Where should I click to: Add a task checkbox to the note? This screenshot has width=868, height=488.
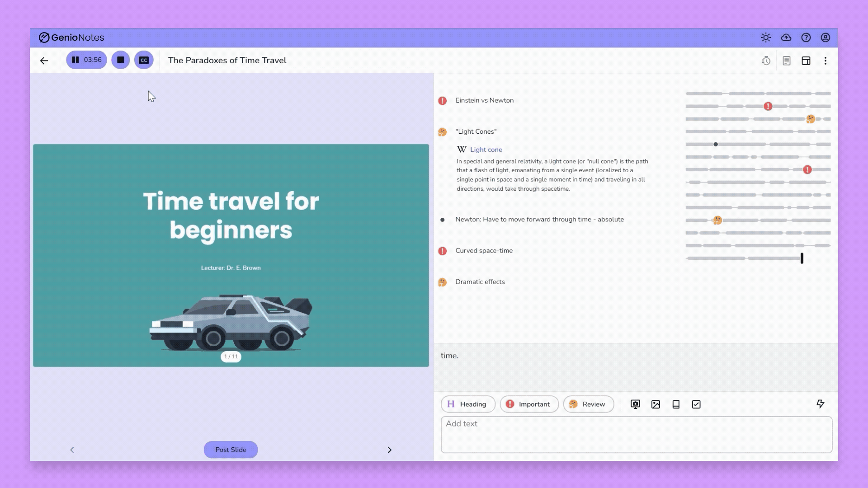coord(696,404)
